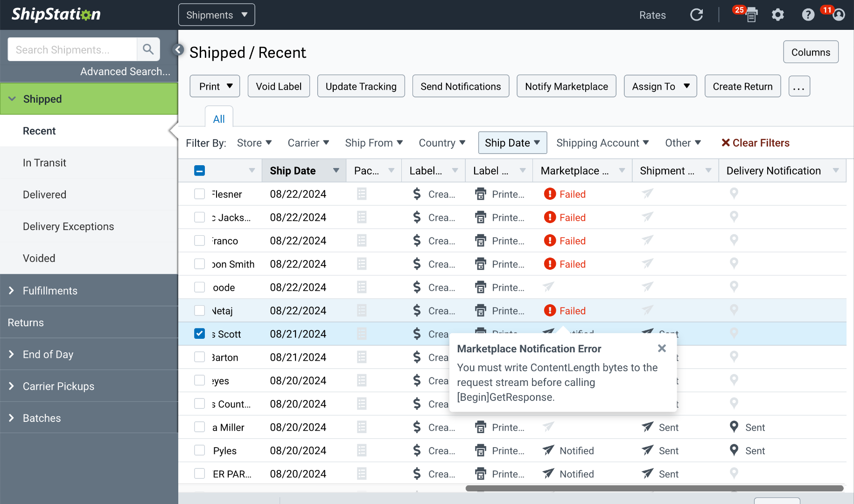This screenshot has width=854, height=504.
Task: Open the Shipments dropdown in top bar
Action: click(217, 15)
